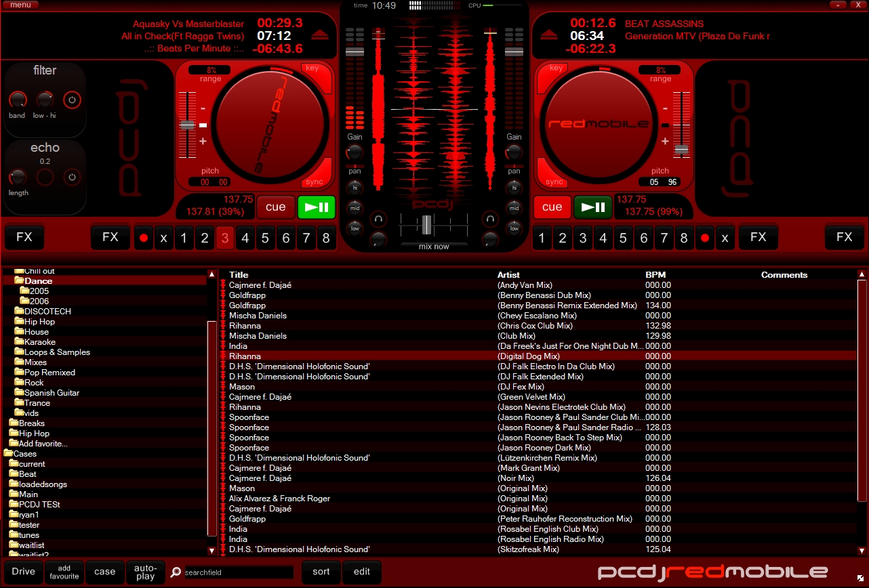Toggle the filter effect power button
This screenshot has height=588, width=869.
tap(72, 100)
